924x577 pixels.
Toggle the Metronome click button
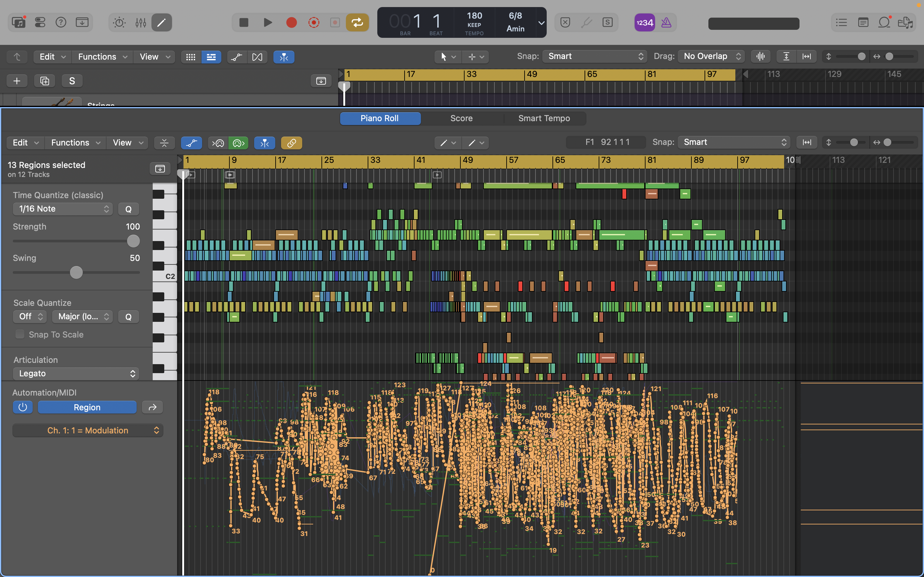click(x=666, y=22)
